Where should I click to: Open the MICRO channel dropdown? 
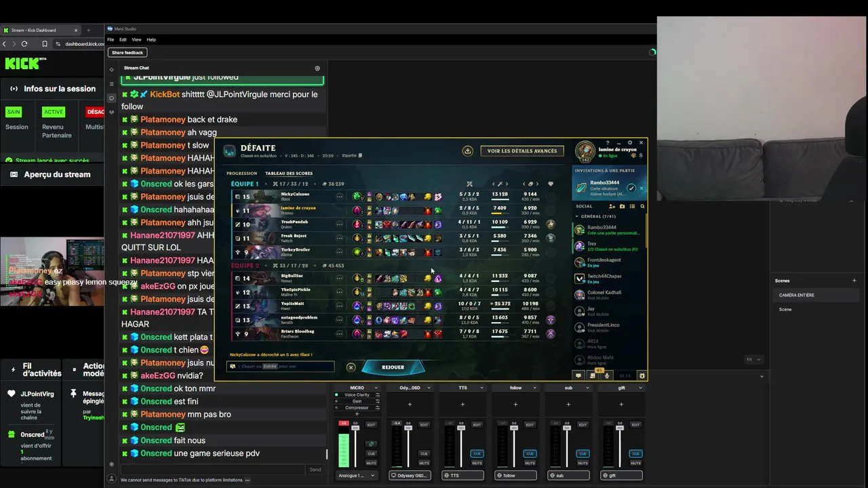(376, 388)
